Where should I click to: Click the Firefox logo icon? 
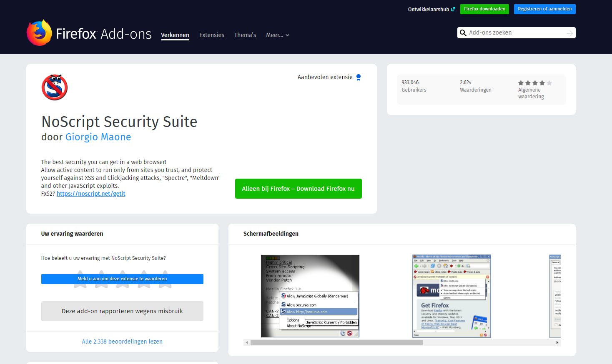click(39, 33)
